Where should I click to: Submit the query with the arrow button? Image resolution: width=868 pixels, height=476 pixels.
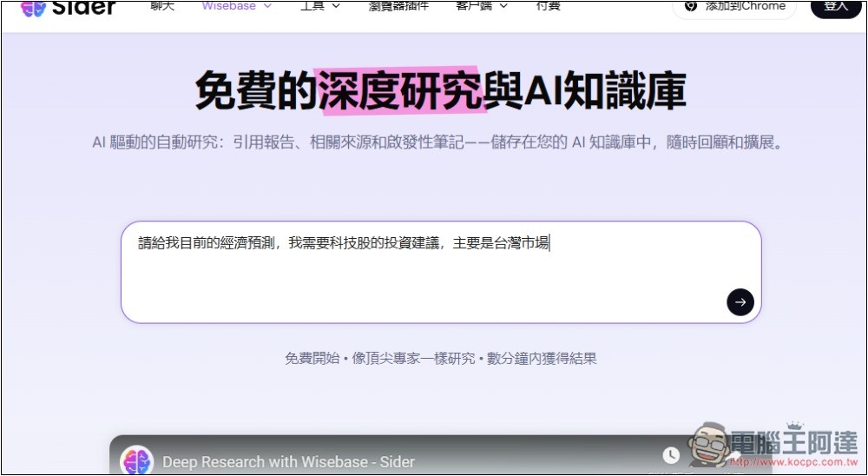pyautogui.click(x=740, y=302)
